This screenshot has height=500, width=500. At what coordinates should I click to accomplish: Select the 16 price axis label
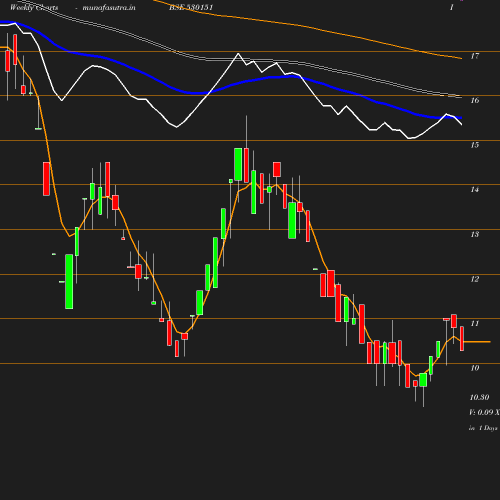point(475,100)
